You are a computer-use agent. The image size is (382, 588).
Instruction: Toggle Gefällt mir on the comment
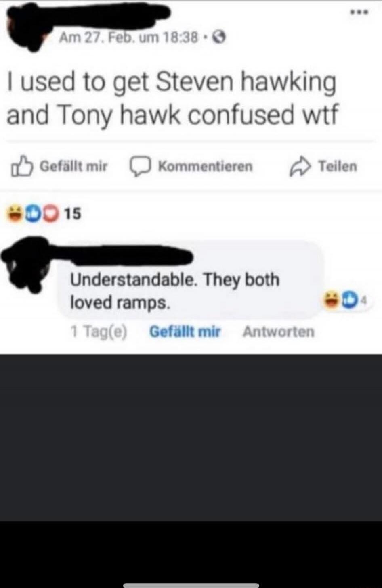click(x=185, y=332)
